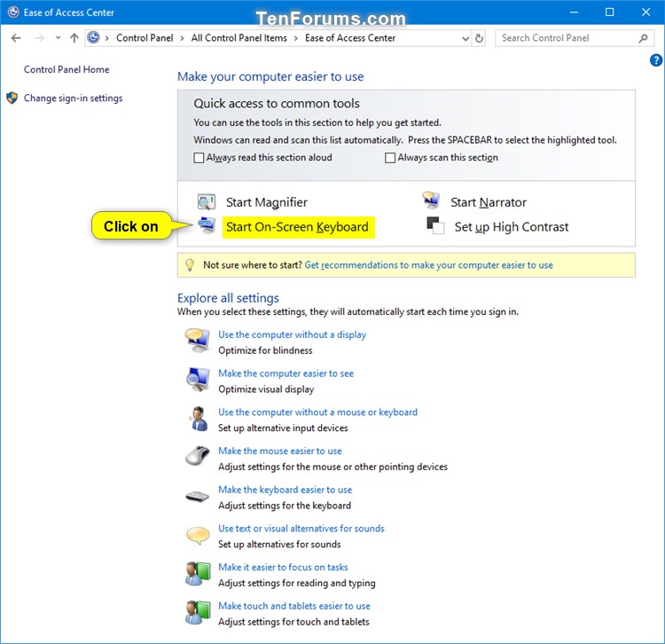
Task: Expand the chevron before Control Panel breadcrumb
Action: click(x=107, y=39)
